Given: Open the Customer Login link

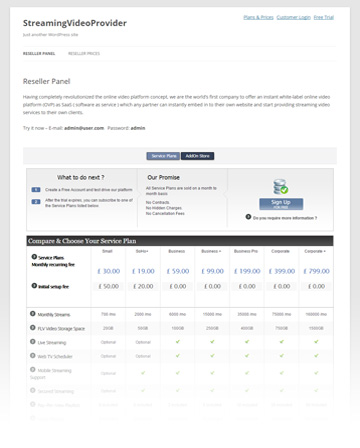Looking at the screenshot, I should click(294, 17).
